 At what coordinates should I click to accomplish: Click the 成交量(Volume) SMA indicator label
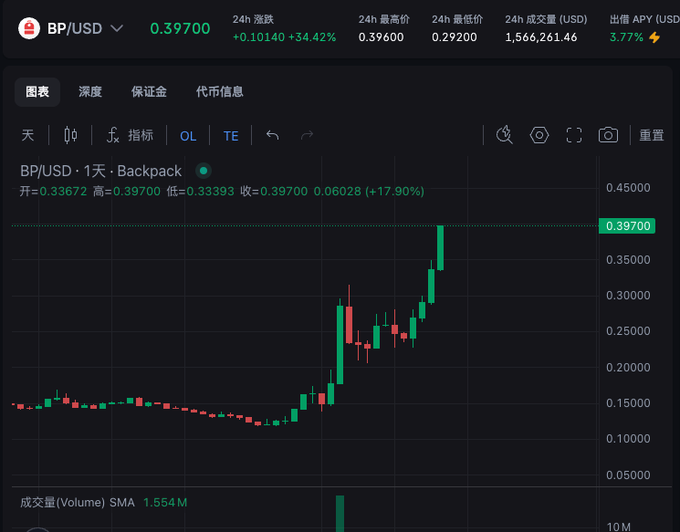(77, 503)
